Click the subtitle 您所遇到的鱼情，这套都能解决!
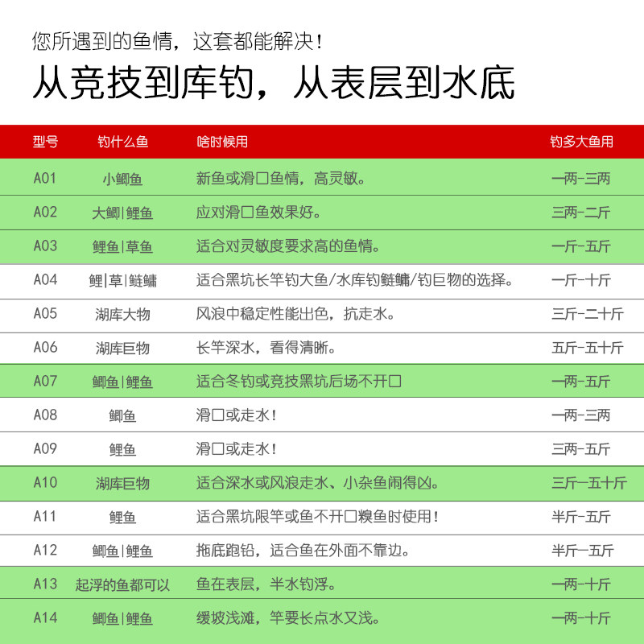The image size is (644, 644). [x=178, y=41]
